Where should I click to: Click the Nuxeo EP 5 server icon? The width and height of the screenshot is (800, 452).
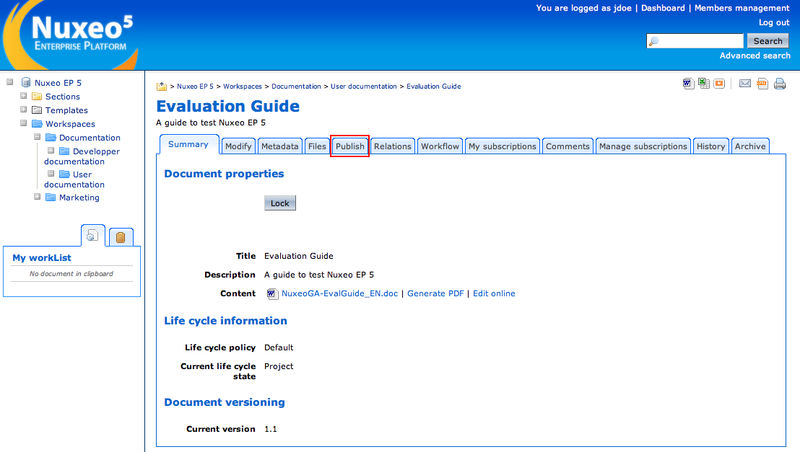pos(26,82)
